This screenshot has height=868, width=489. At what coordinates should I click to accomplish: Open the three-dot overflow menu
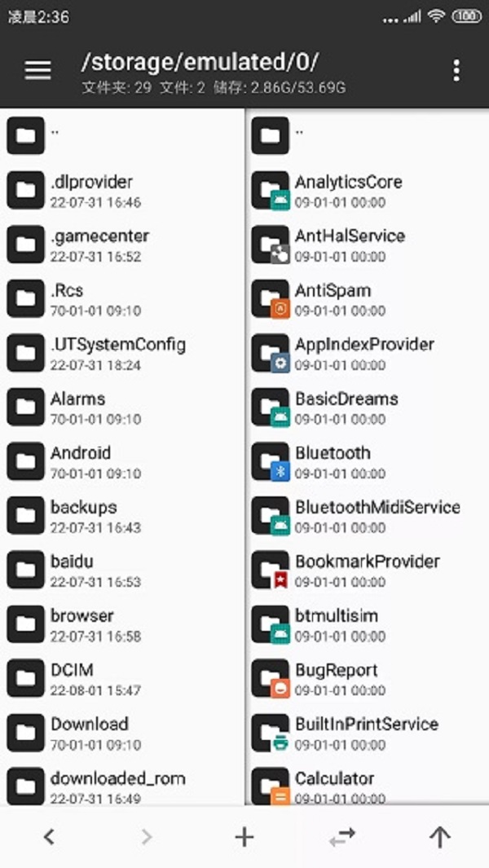pos(456,70)
